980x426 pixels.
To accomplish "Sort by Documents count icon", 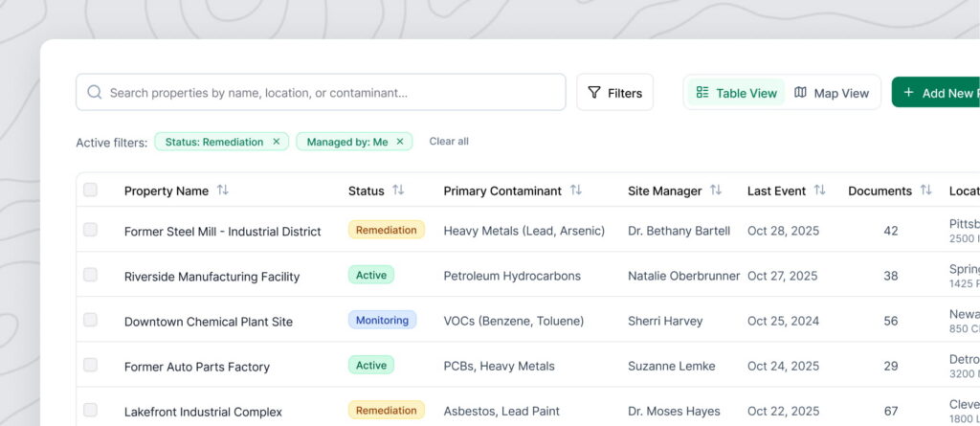I will tap(925, 191).
